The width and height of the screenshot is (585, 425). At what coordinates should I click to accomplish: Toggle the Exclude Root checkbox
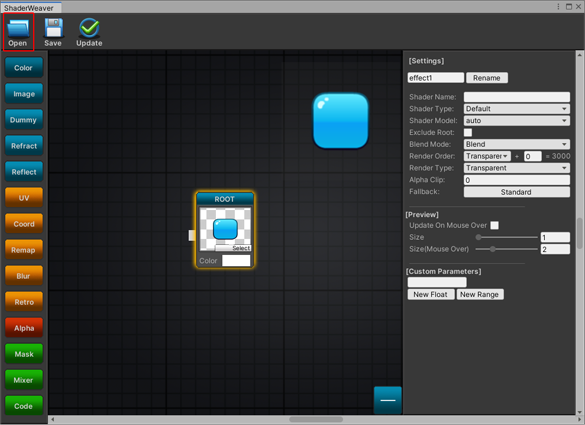point(468,132)
